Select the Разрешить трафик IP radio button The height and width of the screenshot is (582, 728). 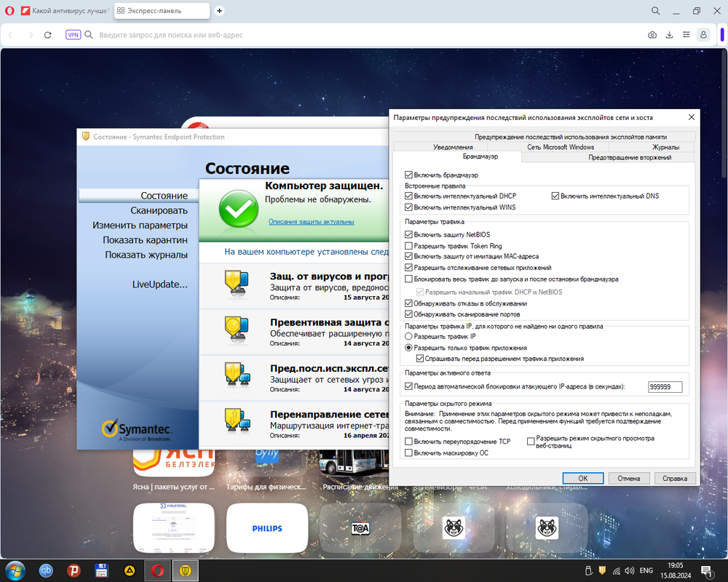[408, 337]
